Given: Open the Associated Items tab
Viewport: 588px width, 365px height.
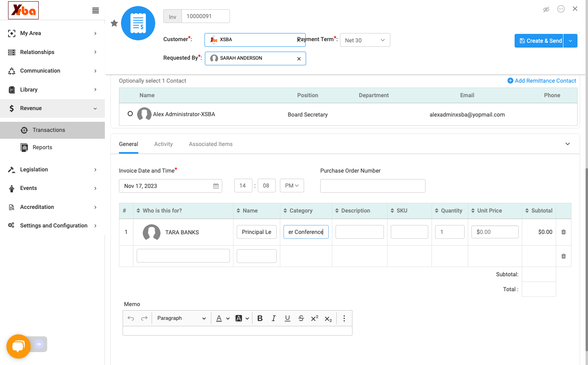Looking at the screenshot, I should tap(211, 144).
